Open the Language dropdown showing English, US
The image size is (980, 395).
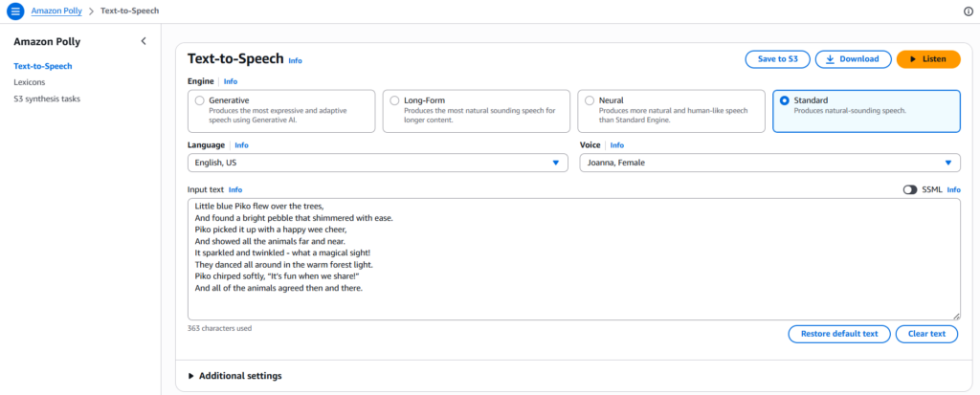pyautogui.click(x=377, y=163)
